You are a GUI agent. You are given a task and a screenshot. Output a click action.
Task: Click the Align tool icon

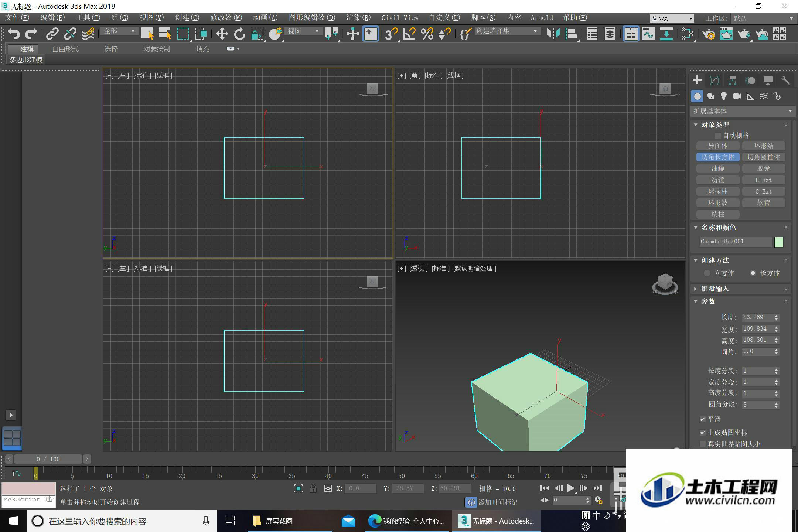tap(572, 34)
